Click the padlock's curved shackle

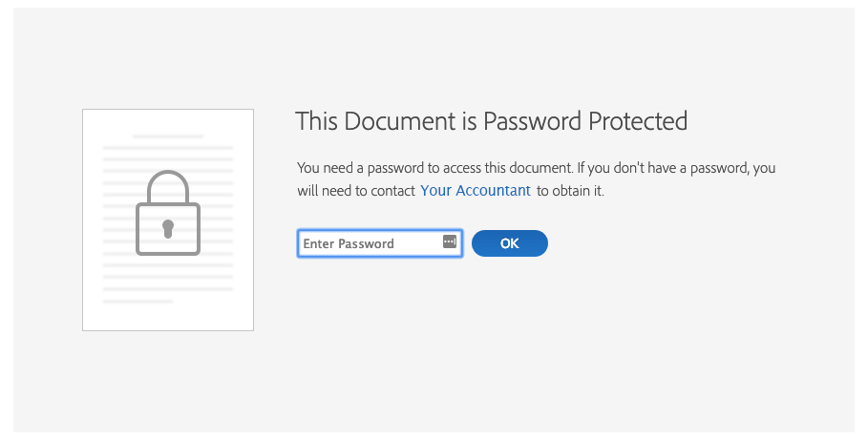[168, 186]
